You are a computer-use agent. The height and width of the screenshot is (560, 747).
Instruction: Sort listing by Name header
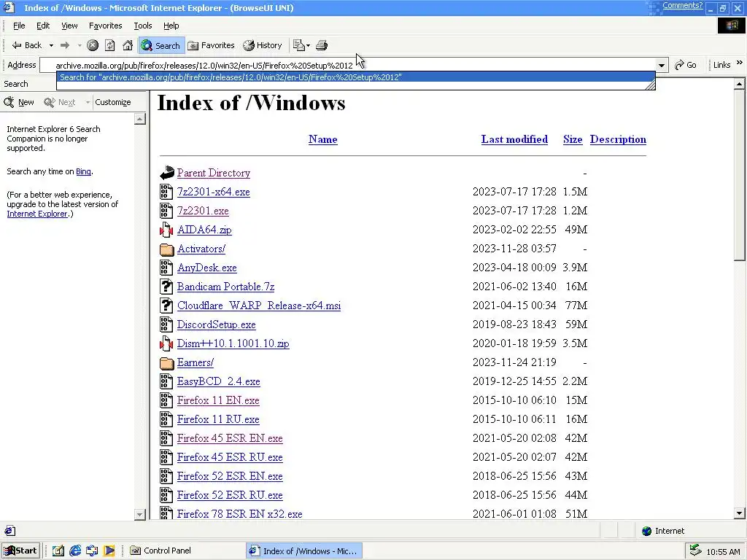click(x=323, y=139)
